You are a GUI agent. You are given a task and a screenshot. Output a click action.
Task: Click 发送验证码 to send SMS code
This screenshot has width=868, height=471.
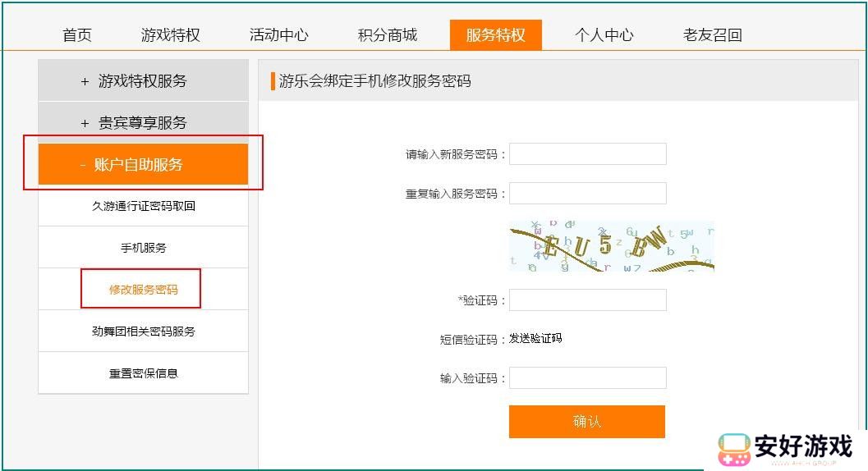pyautogui.click(x=535, y=338)
